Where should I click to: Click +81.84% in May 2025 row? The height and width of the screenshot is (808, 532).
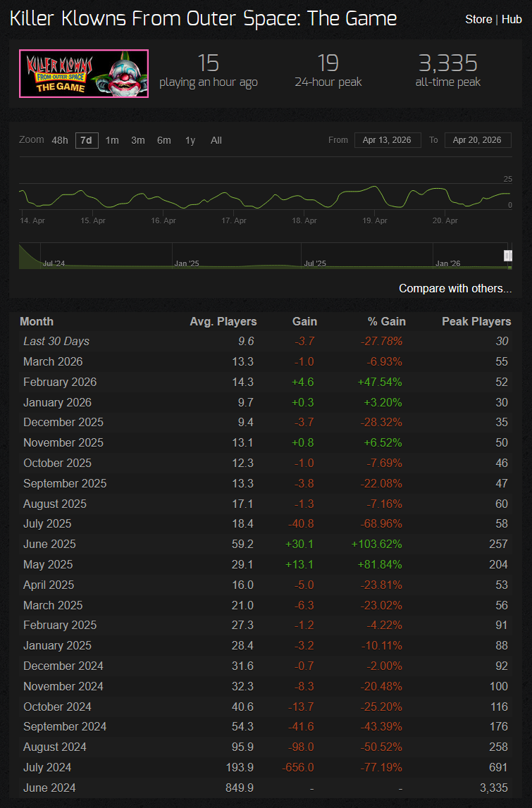379,565
